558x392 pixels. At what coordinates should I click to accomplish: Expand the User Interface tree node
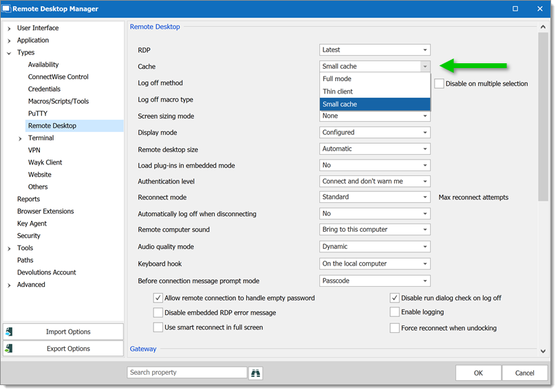pos(9,28)
